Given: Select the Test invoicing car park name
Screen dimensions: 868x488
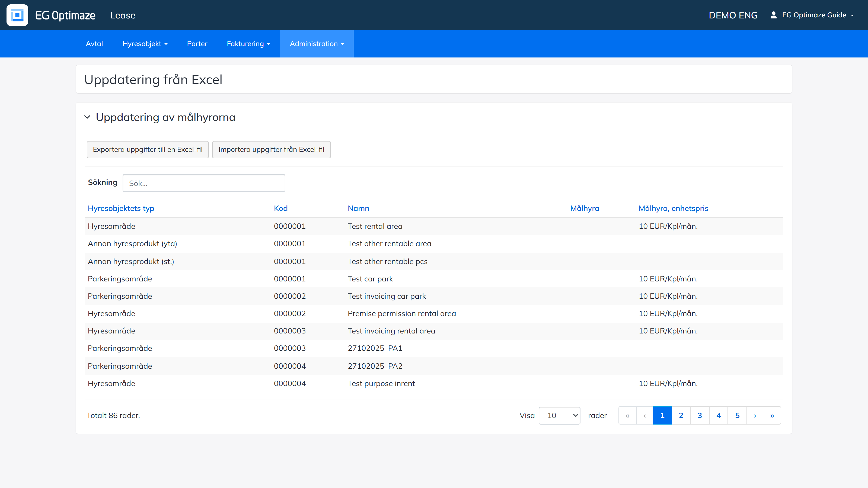Looking at the screenshot, I should (x=387, y=296).
